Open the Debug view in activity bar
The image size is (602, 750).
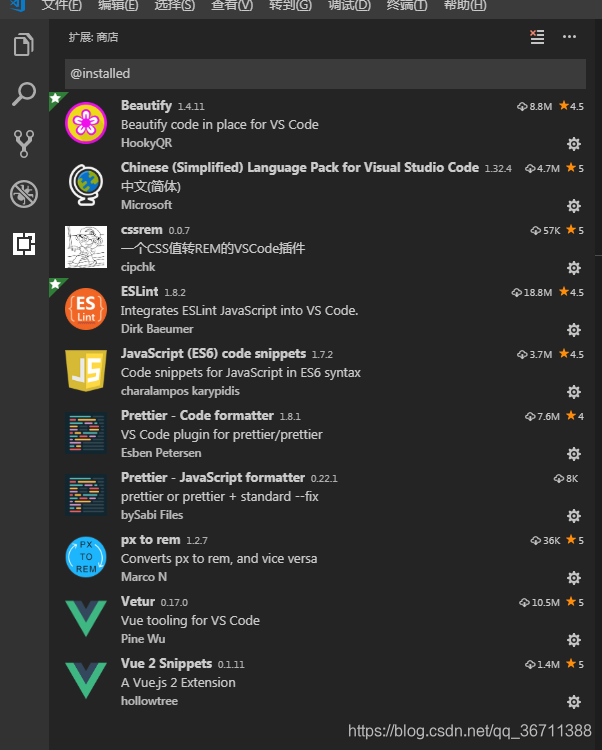(x=24, y=194)
